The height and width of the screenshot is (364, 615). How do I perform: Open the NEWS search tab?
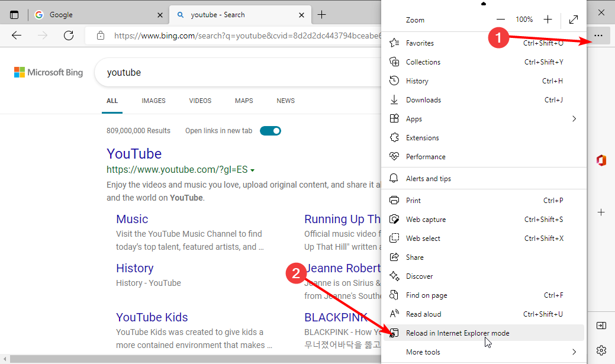coord(285,101)
